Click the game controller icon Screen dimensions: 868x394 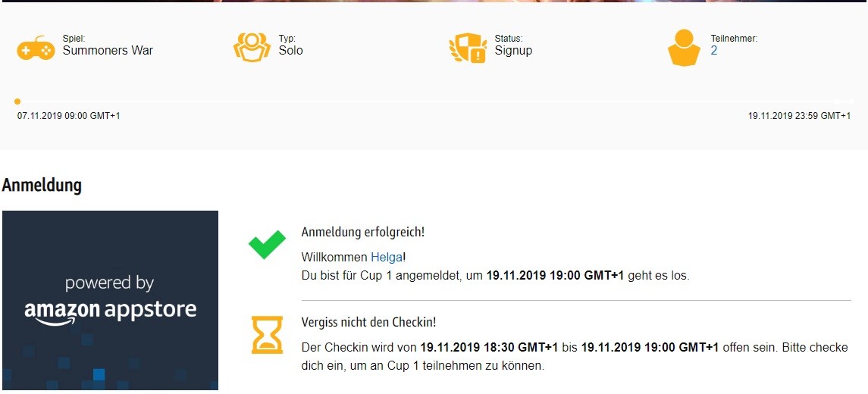click(x=36, y=48)
